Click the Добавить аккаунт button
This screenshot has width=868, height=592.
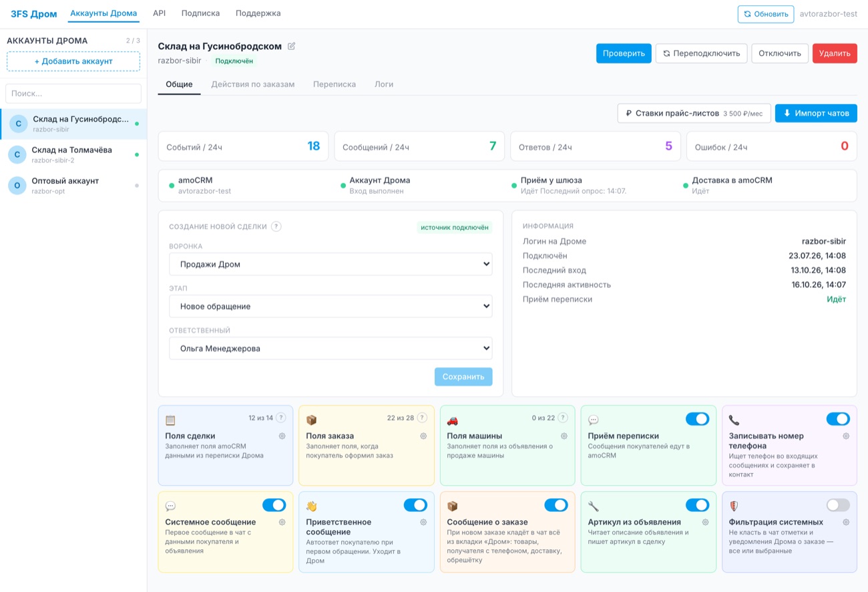tap(73, 61)
